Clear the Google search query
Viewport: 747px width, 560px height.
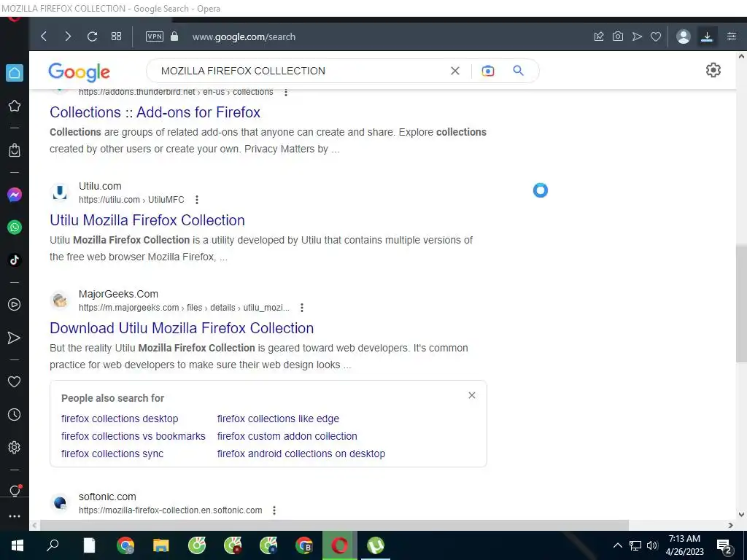point(455,71)
